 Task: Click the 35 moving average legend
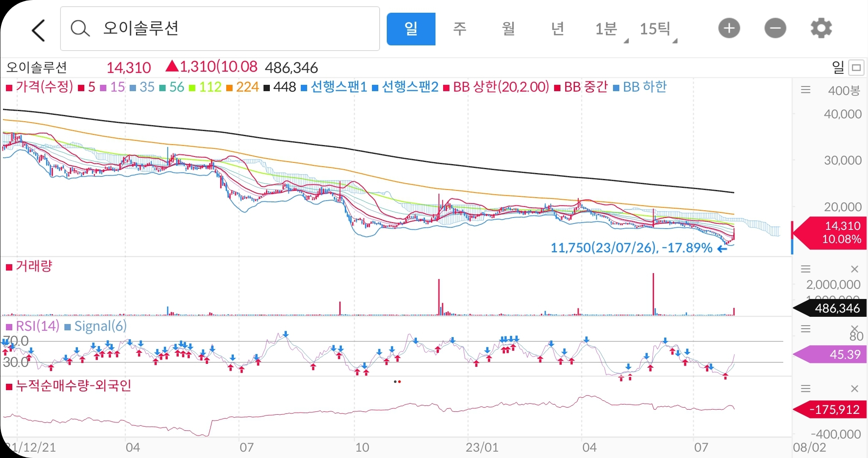pyautogui.click(x=142, y=87)
